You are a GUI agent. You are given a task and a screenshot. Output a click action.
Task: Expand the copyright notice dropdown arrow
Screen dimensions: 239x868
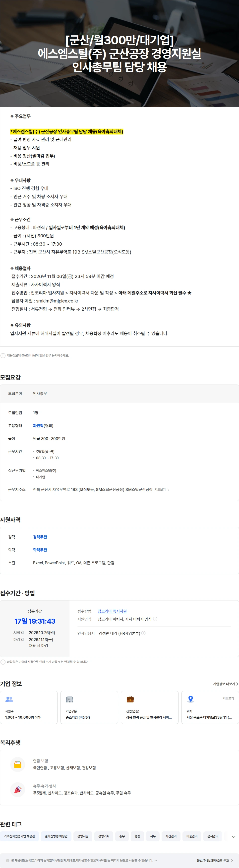pyautogui.click(x=156, y=860)
